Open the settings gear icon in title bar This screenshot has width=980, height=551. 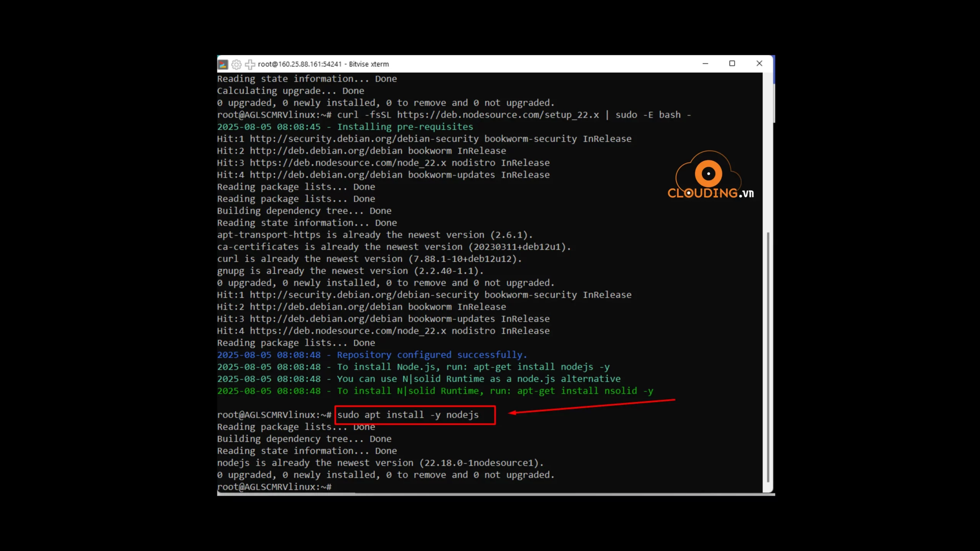pyautogui.click(x=237, y=64)
